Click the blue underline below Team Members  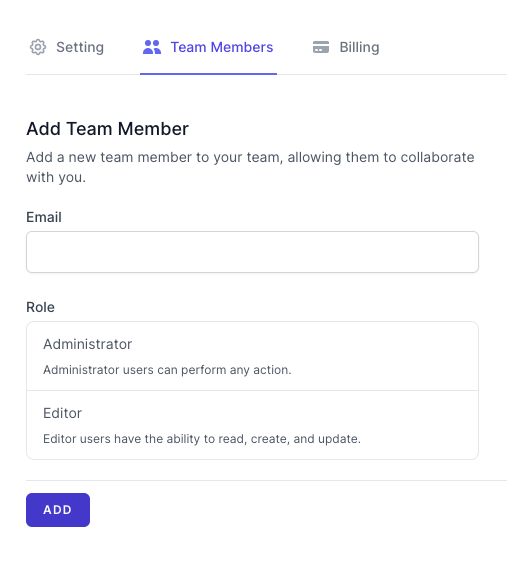click(208, 74)
